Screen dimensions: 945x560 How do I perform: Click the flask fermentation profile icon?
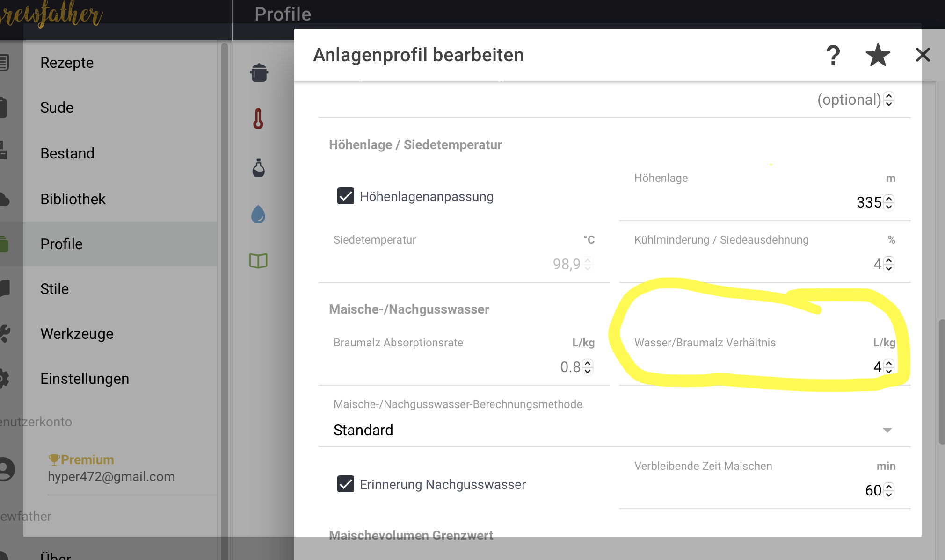tap(258, 167)
